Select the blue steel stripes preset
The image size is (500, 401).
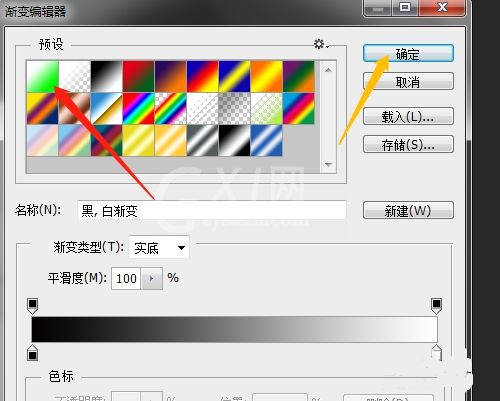tap(267, 140)
